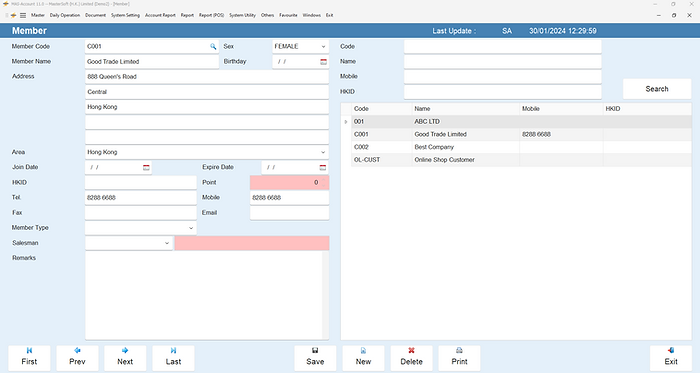Open the Account Report menu
700x373 pixels.
160,15
